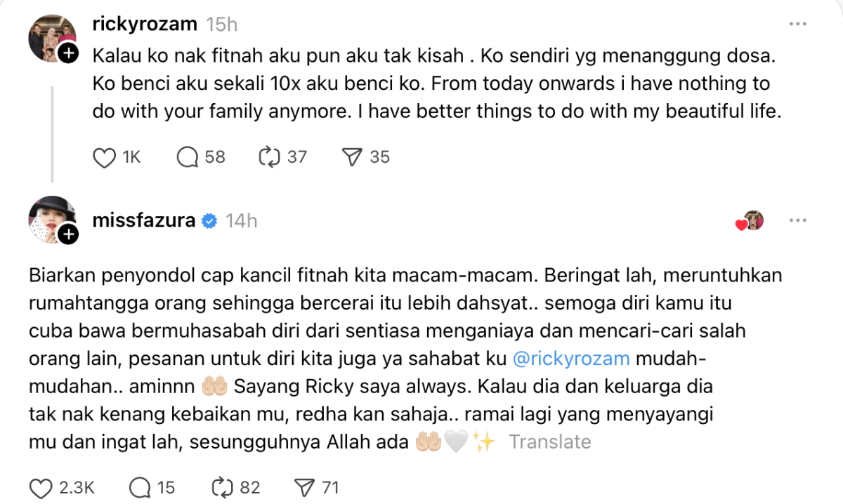Open comments on missfazura's reply
843x504 pixels.
click(x=140, y=487)
